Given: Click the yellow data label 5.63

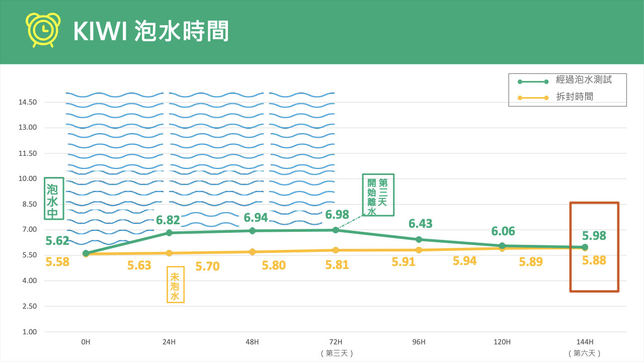Looking at the screenshot, I should 139,265.
